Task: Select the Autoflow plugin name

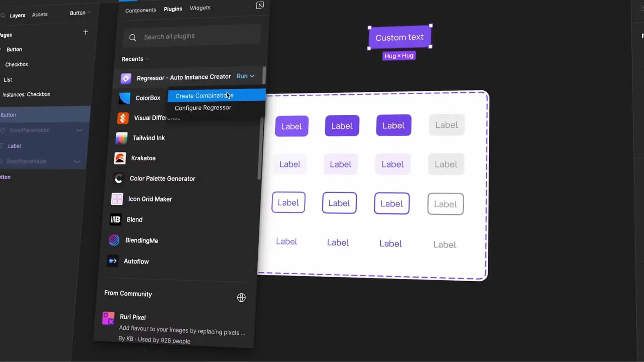Action: [x=136, y=261]
